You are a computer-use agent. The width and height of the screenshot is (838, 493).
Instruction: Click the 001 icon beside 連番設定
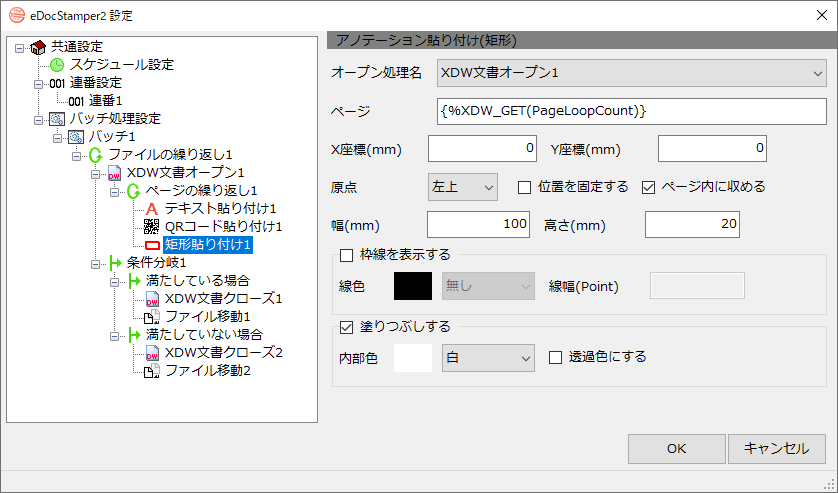pyautogui.click(x=57, y=83)
